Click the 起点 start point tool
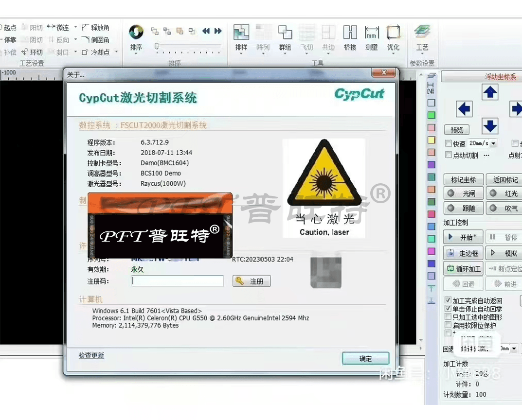Image resolution: width=522 pixels, height=420 pixels. pyautogui.click(x=8, y=27)
